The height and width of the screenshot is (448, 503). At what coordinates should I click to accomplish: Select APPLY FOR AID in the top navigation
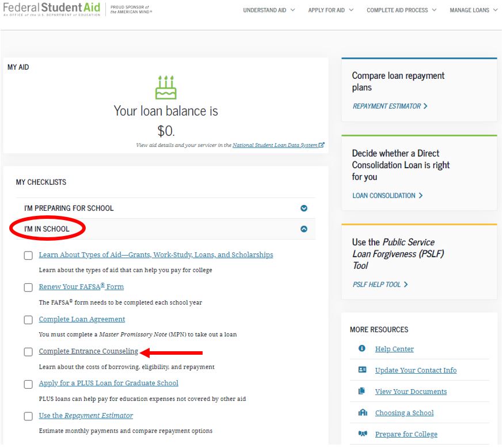point(326,10)
